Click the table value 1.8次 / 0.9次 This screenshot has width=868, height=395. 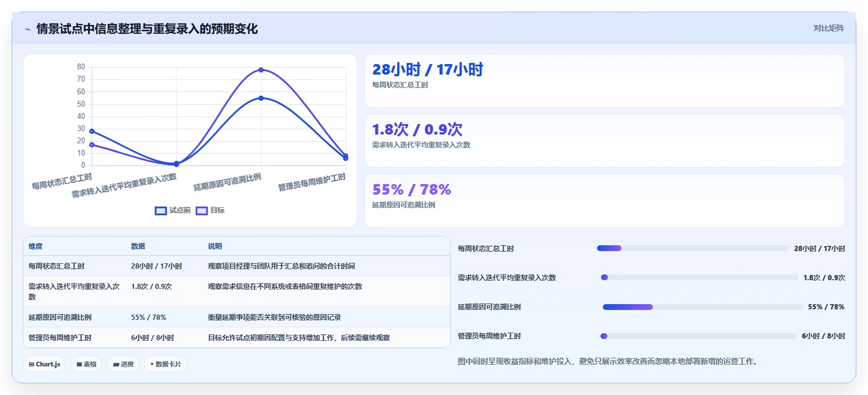point(152,286)
